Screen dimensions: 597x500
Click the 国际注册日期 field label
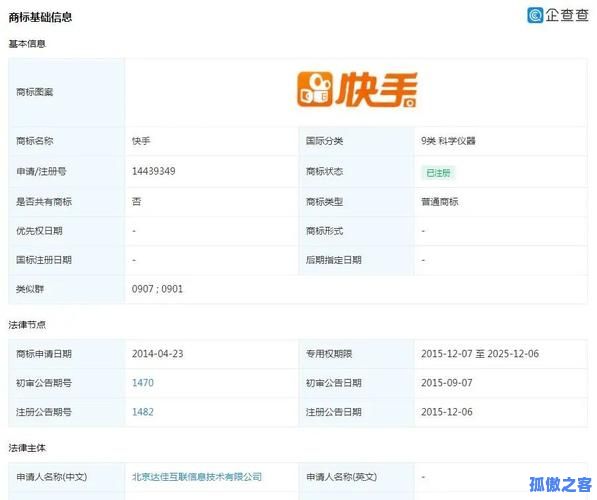coord(44,260)
